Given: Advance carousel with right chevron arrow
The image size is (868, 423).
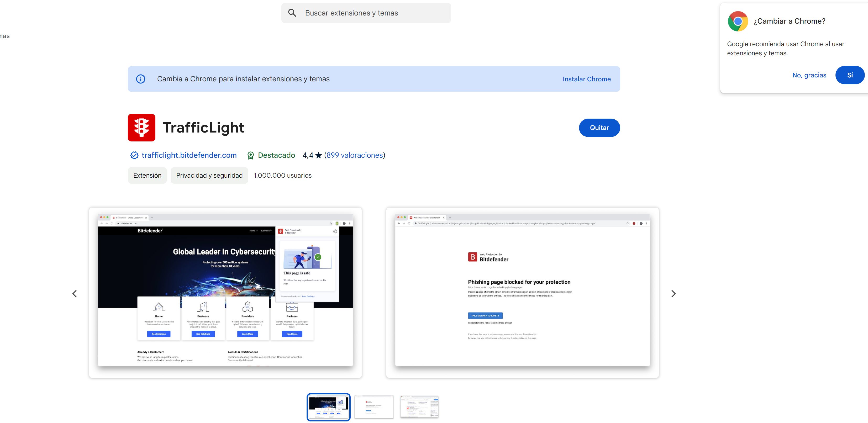Looking at the screenshot, I should pyautogui.click(x=673, y=294).
